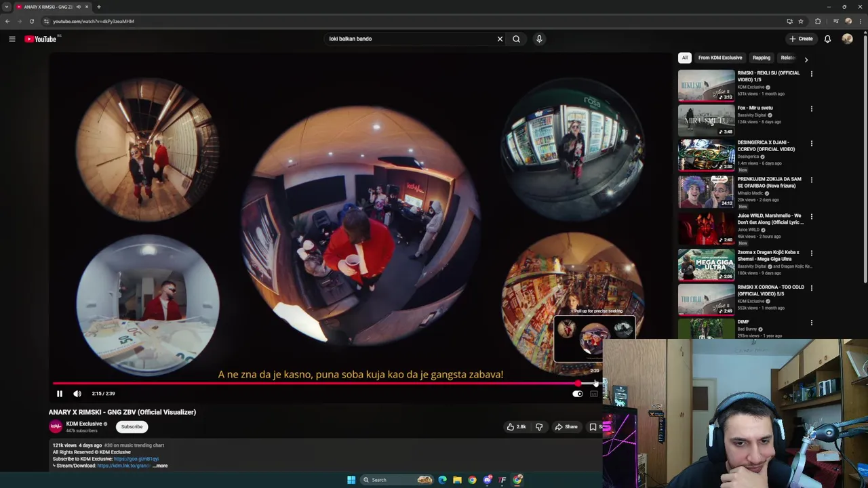Select From KDM Exclusive chip

pos(720,58)
